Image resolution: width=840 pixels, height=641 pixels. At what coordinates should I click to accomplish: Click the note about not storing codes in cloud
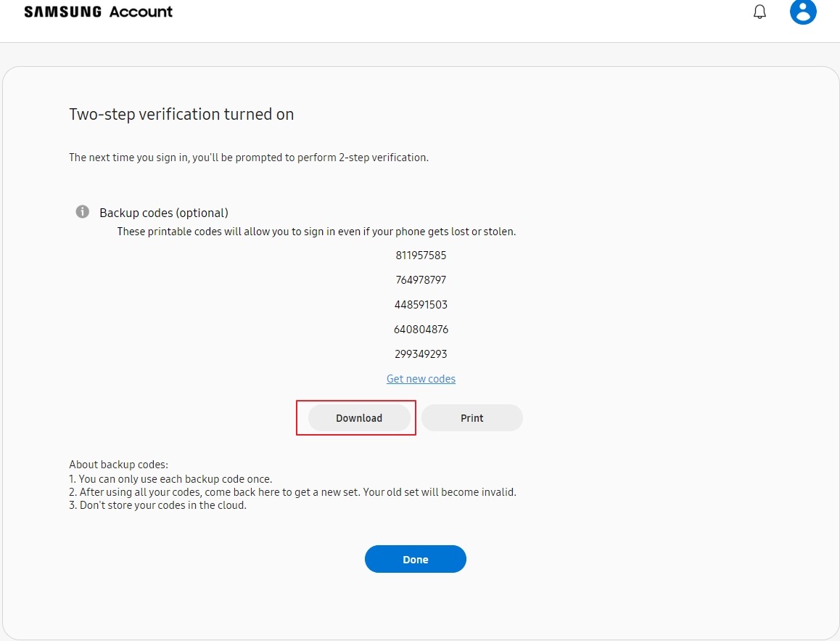point(158,505)
